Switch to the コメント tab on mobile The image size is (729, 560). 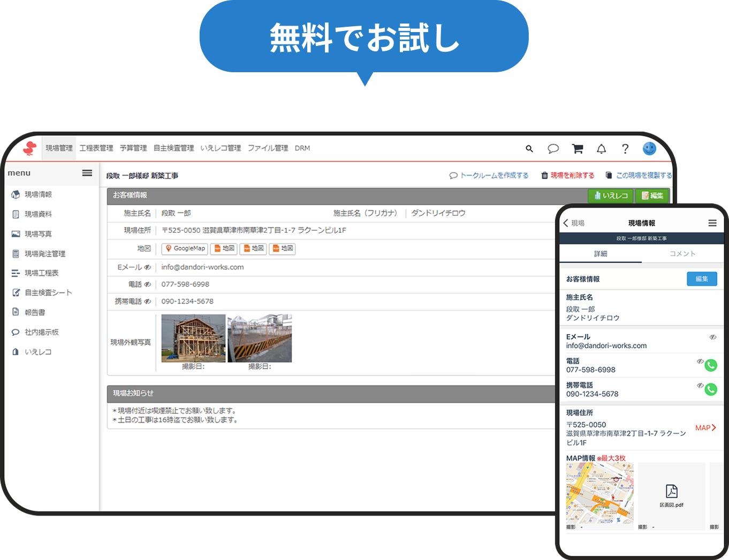pos(682,254)
